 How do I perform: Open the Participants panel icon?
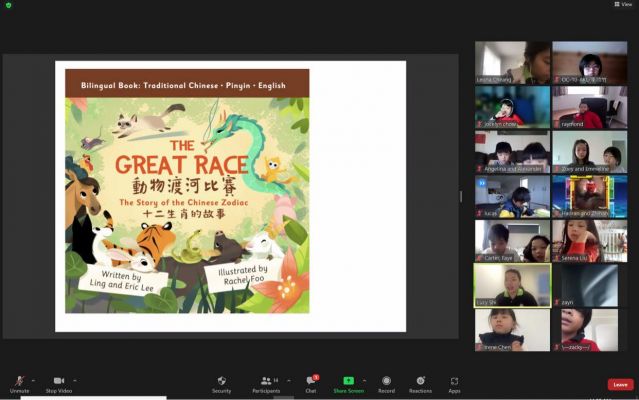(266, 380)
